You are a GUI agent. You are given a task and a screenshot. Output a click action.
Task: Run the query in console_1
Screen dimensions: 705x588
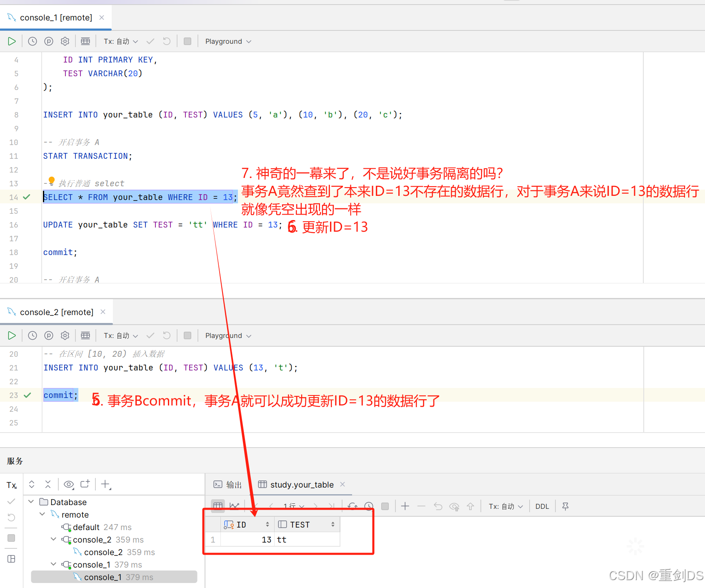point(12,41)
